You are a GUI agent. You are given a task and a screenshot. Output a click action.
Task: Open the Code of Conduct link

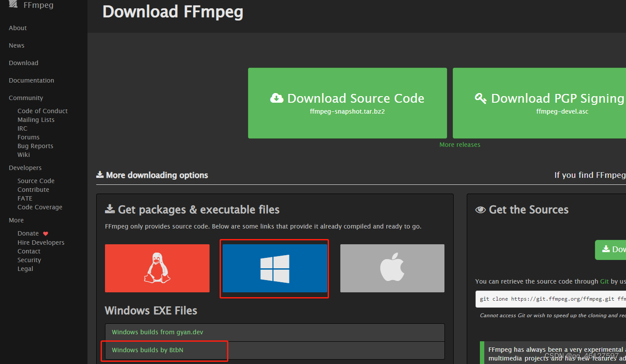42,111
